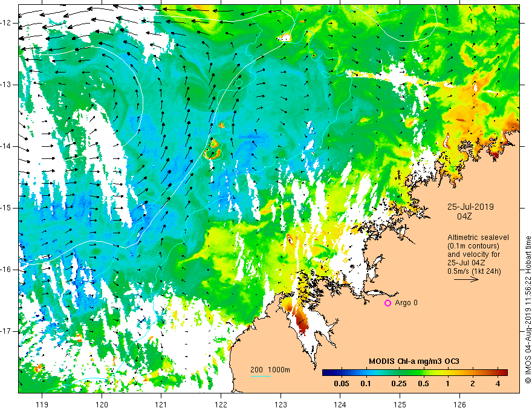Click the cyan bathymetry legend line
The height and width of the screenshot is (411, 532).
pos(260,376)
